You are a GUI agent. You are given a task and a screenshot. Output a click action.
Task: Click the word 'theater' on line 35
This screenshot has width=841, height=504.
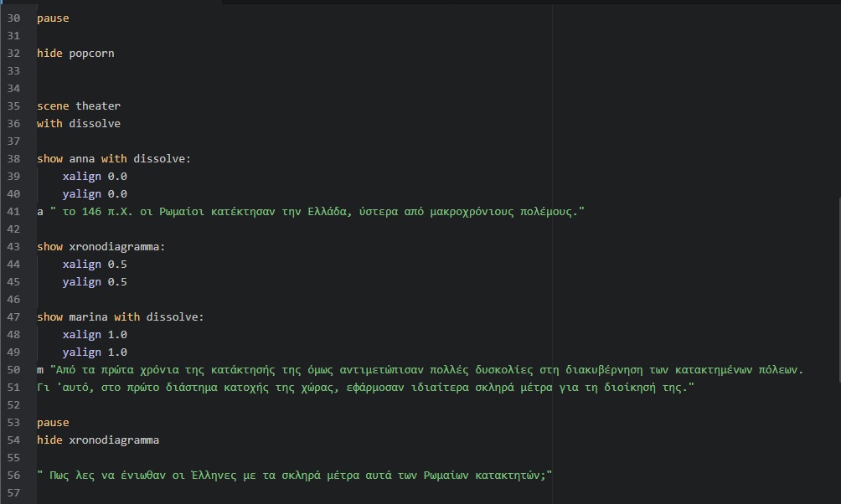coord(98,106)
